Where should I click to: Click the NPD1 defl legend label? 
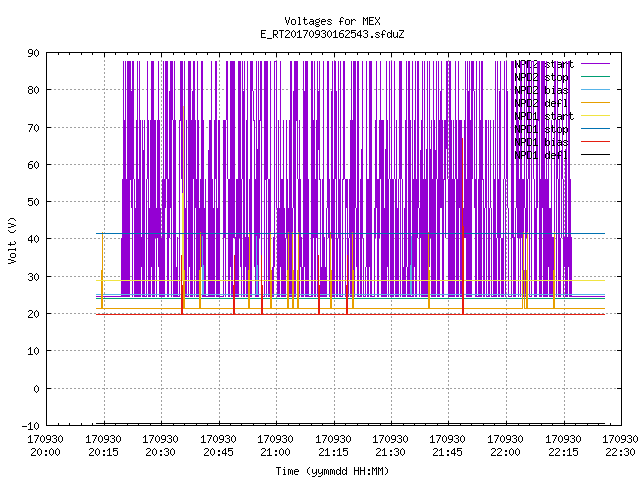pyautogui.click(x=541, y=155)
